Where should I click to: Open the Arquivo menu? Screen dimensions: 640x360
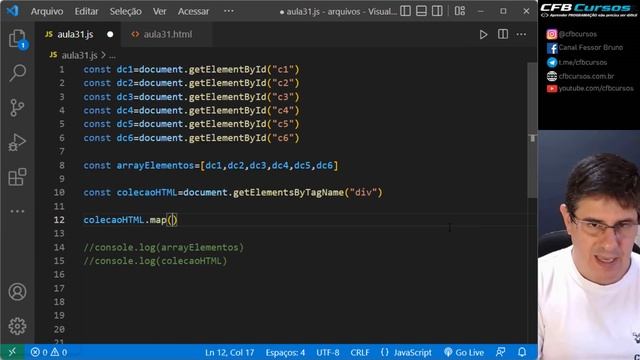click(47, 11)
